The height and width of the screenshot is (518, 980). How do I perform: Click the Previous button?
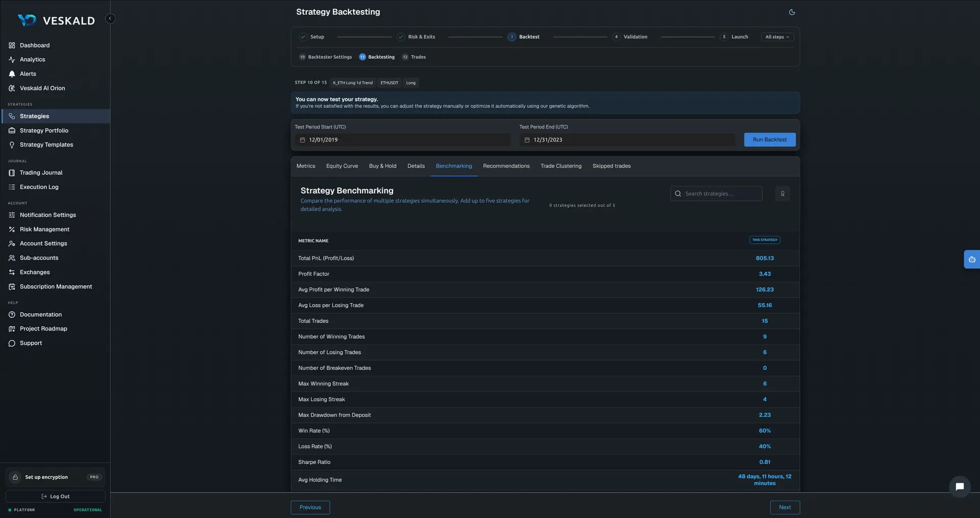[x=310, y=507]
